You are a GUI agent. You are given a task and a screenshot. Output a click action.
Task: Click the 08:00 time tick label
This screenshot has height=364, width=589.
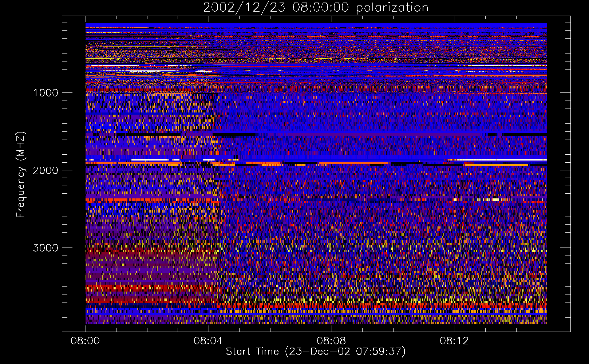pos(86,341)
